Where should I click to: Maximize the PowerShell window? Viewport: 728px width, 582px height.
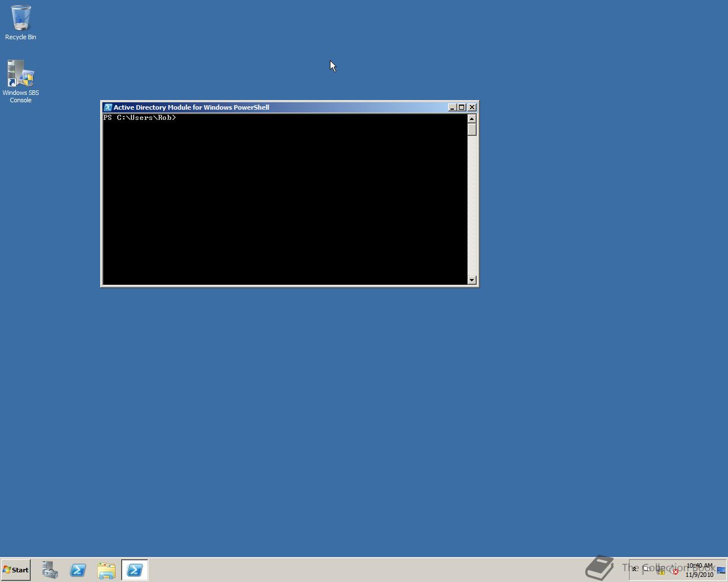tap(462, 107)
